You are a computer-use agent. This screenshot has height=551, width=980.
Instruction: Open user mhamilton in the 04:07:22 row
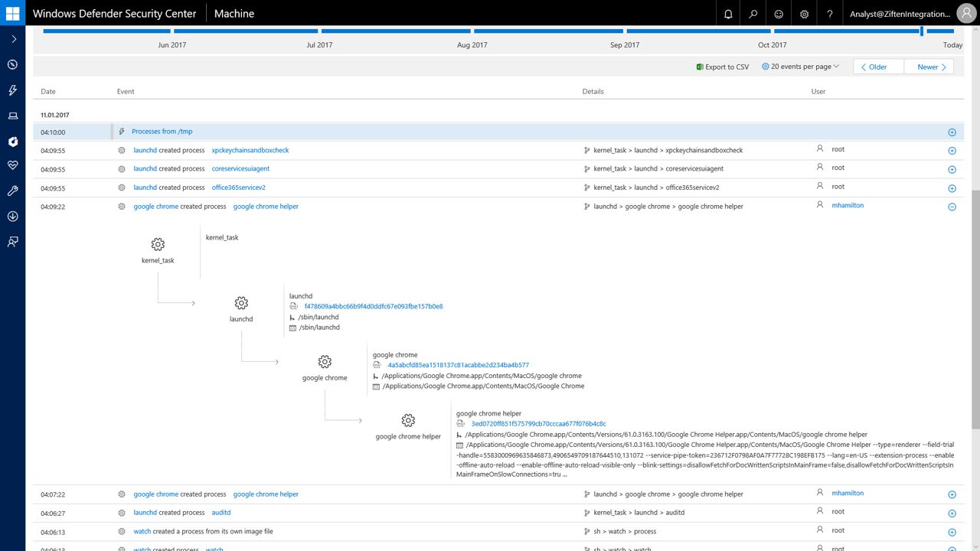point(848,493)
